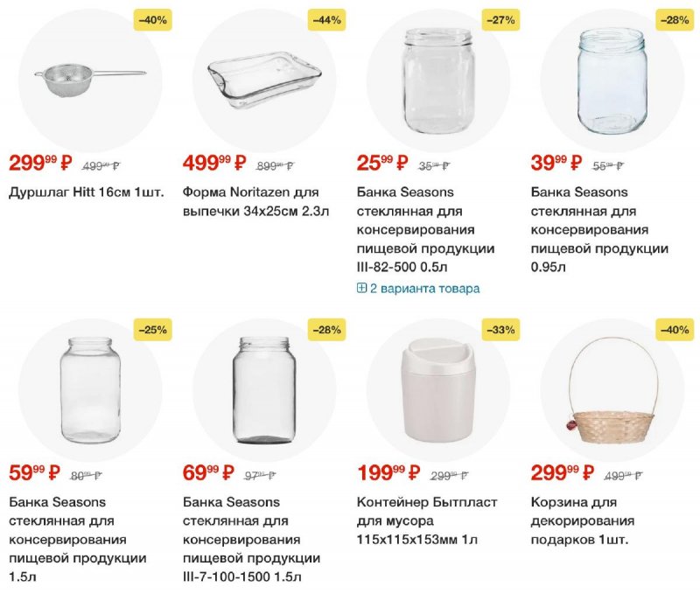This screenshot has width=700, height=601.
Task: Open the Бытпласт trash container image
Action: 438,390
